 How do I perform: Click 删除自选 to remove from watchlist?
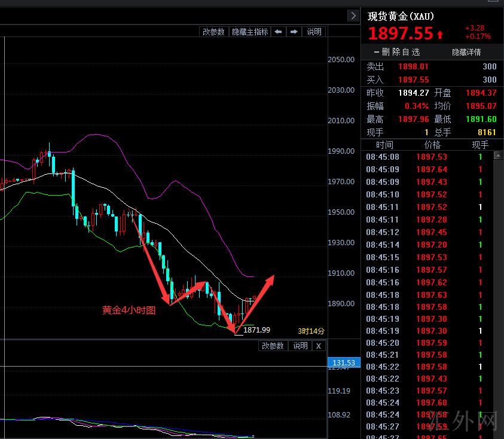coord(396,52)
